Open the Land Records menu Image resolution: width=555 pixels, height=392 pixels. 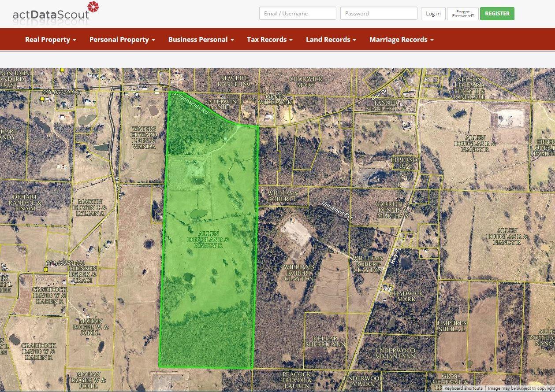click(331, 40)
